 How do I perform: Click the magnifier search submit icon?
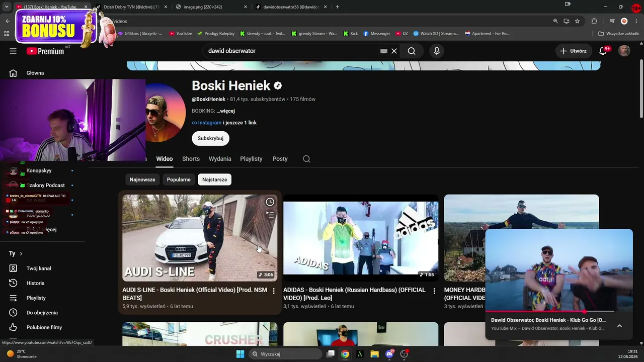412,51
